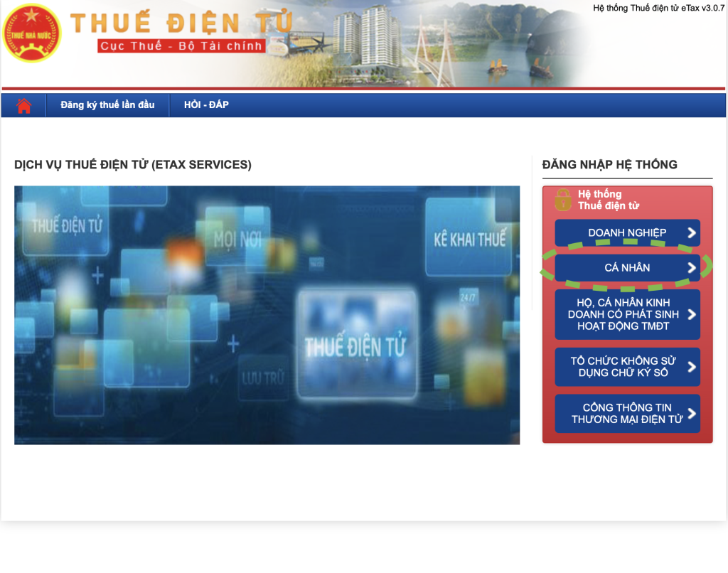Click the arrow icon on DOANH NGHIỆP
Viewport: 728px width, 573px height.
(x=691, y=232)
